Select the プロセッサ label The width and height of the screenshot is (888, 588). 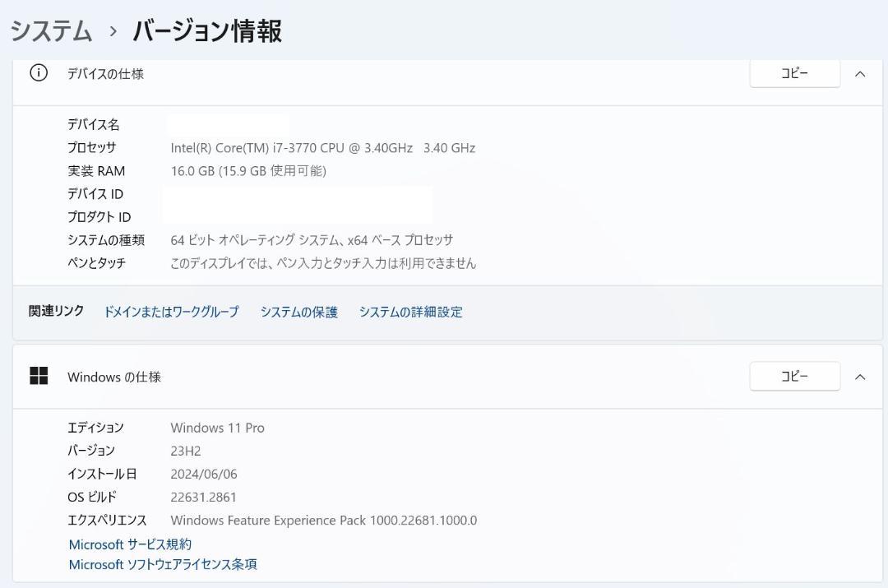click(92, 147)
